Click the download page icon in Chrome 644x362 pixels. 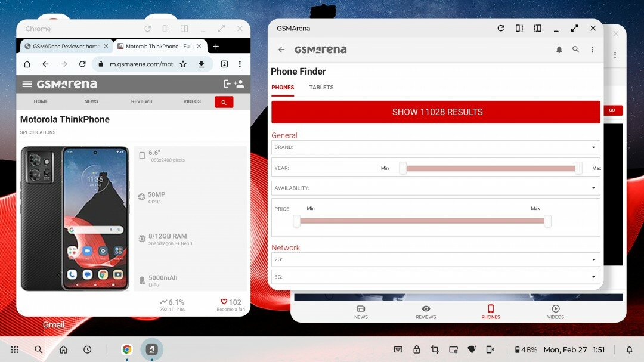click(202, 64)
